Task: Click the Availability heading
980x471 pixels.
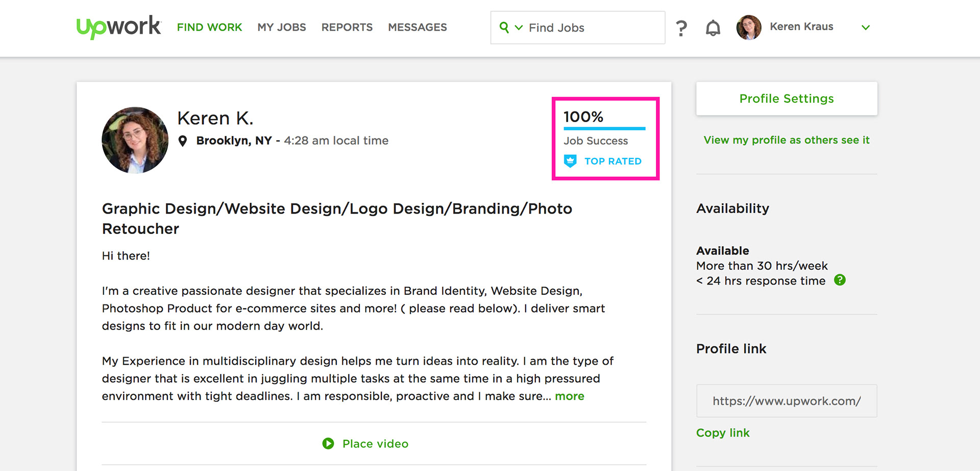Action: coord(732,208)
